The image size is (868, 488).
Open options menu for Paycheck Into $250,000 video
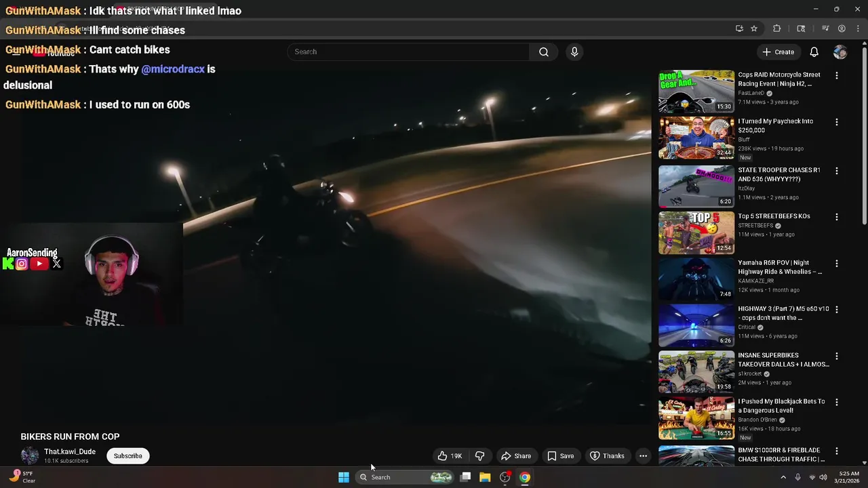click(x=837, y=122)
